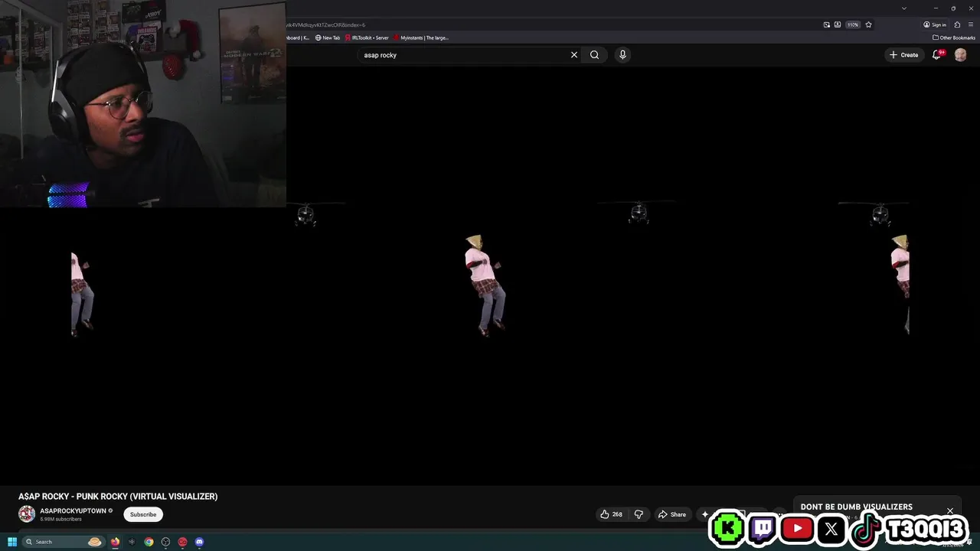Open the YouTube account avatar menu

pos(960,55)
